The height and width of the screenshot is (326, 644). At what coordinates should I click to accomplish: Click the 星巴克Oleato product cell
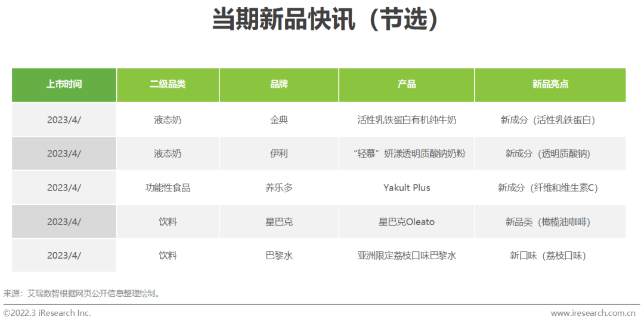pyautogui.click(x=407, y=222)
